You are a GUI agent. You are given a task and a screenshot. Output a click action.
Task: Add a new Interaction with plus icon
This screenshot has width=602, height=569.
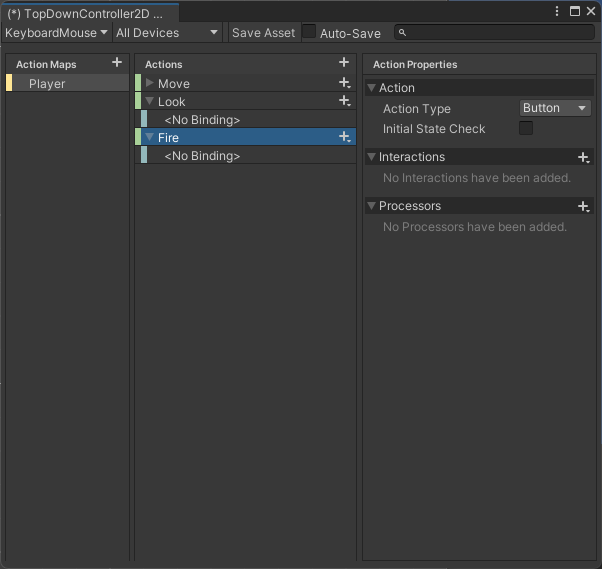click(584, 157)
